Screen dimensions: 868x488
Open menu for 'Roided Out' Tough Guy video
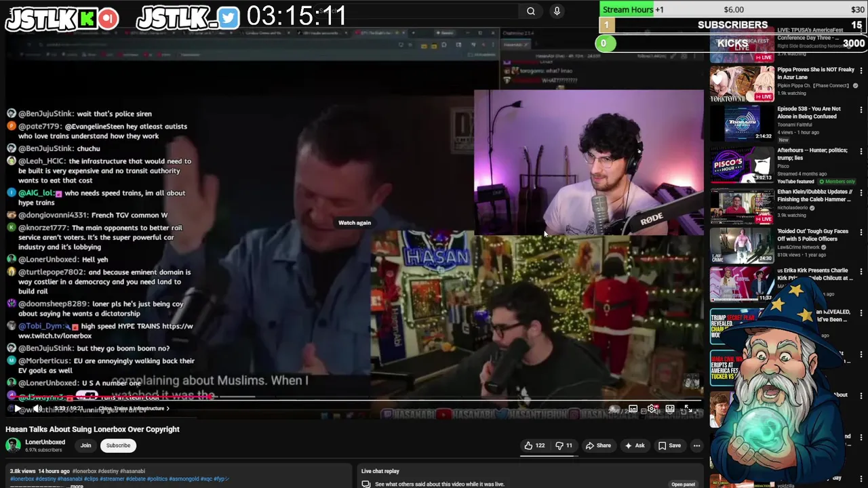tap(861, 232)
